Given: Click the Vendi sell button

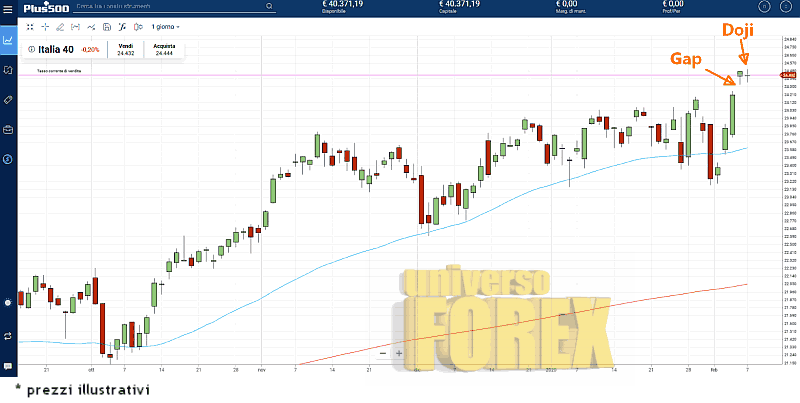Looking at the screenshot, I should 125,49.
